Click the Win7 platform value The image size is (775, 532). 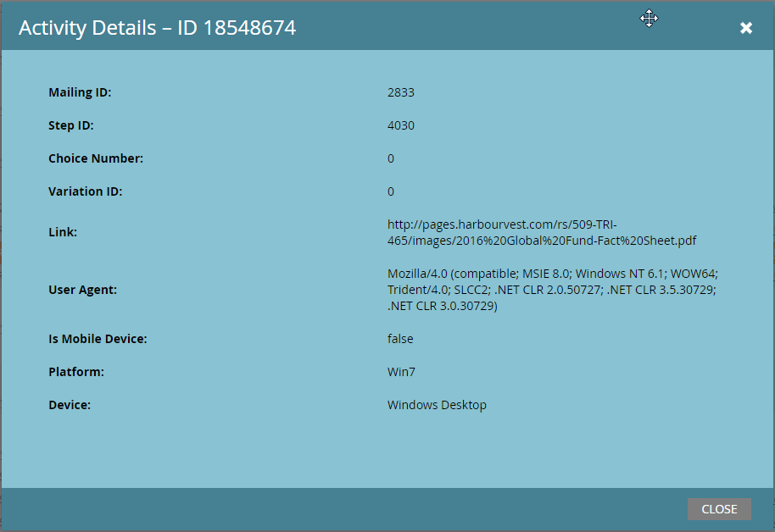click(x=401, y=372)
